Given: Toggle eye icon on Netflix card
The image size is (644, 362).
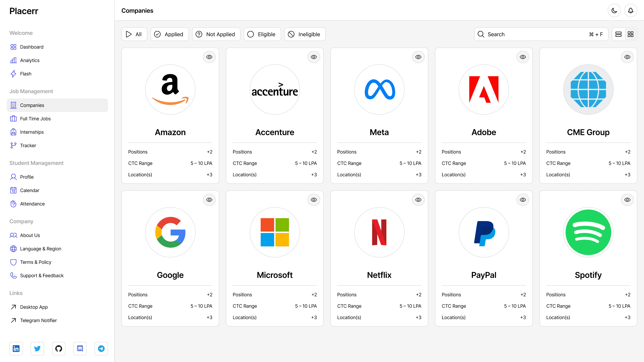Looking at the screenshot, I should click(x=418, y=200).
